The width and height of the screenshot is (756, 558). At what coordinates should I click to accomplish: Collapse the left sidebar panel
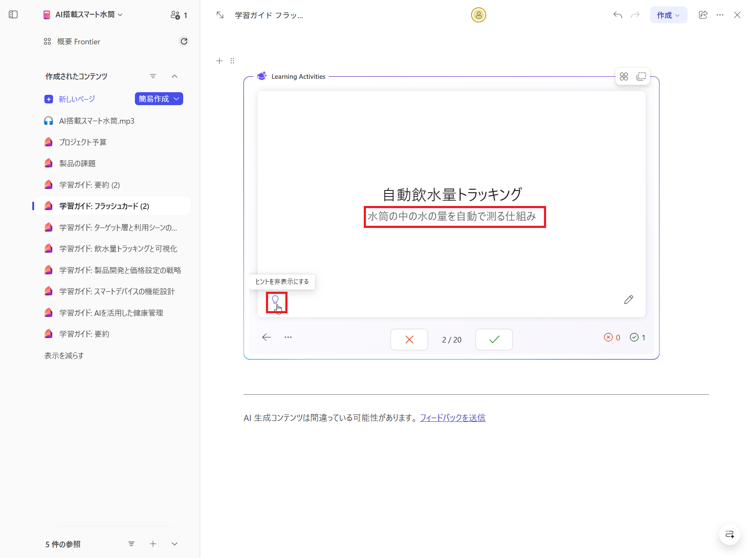tap(13, 14)
